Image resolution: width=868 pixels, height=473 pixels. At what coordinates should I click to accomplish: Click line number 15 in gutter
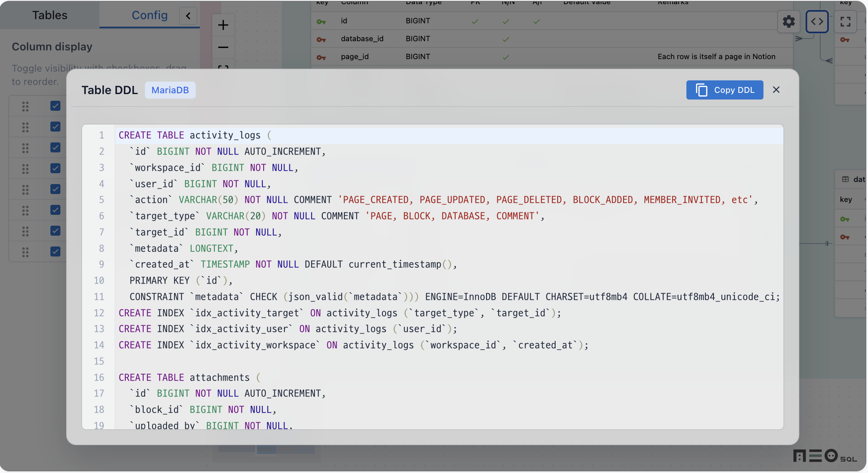pos(99,361)
